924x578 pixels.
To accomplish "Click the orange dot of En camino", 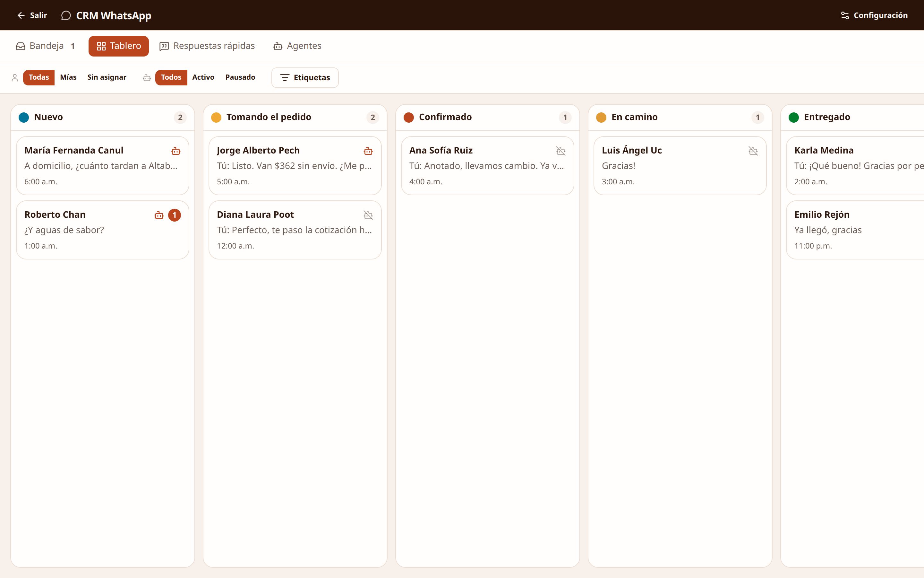I will [x=601, y=117].
